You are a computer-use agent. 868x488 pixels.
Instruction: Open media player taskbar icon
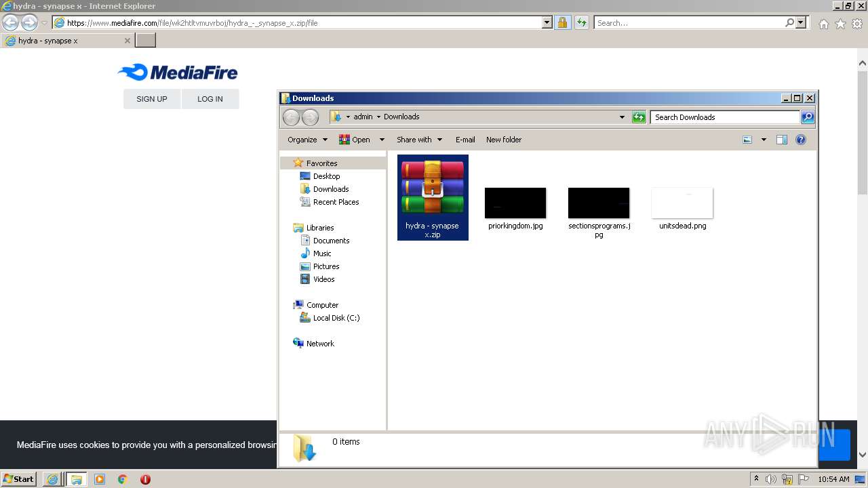pos(100,479)
